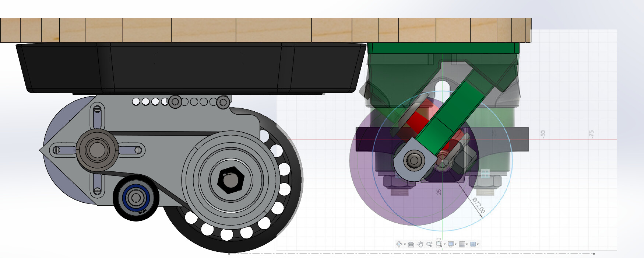This screenshot has width=644, height=258.
Task: Open the Display Settings dropdown arrow
Action: pos(455,244)
